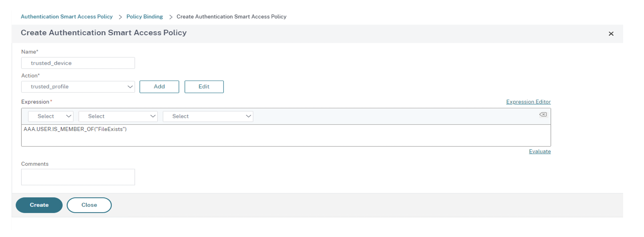Click the Create button

[39, 205]
